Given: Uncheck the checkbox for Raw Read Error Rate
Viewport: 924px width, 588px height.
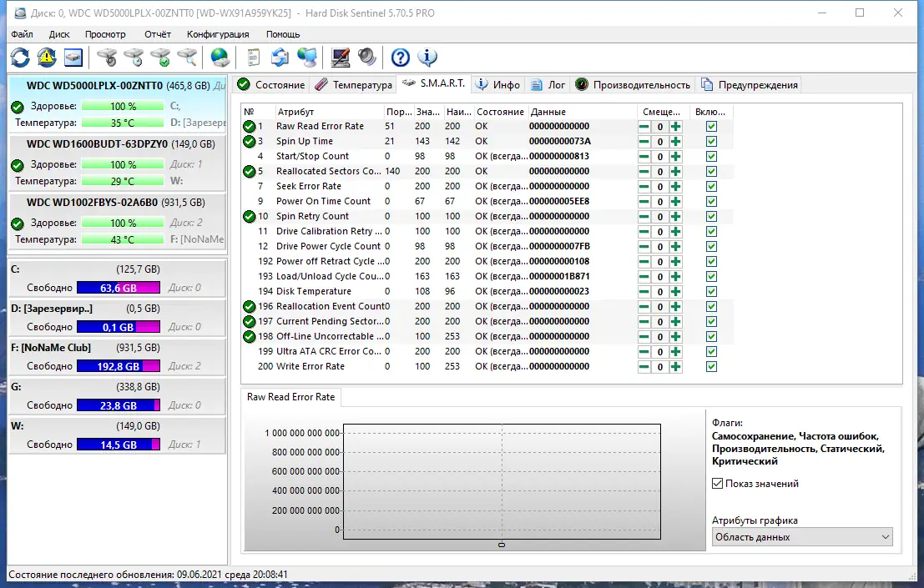Looking at the screenshot, I should tap(711, 126).
